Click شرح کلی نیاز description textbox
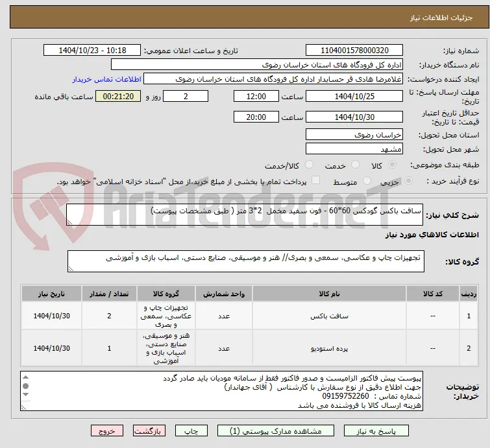Viewport: 490px width, 448px height. [245, 215]
